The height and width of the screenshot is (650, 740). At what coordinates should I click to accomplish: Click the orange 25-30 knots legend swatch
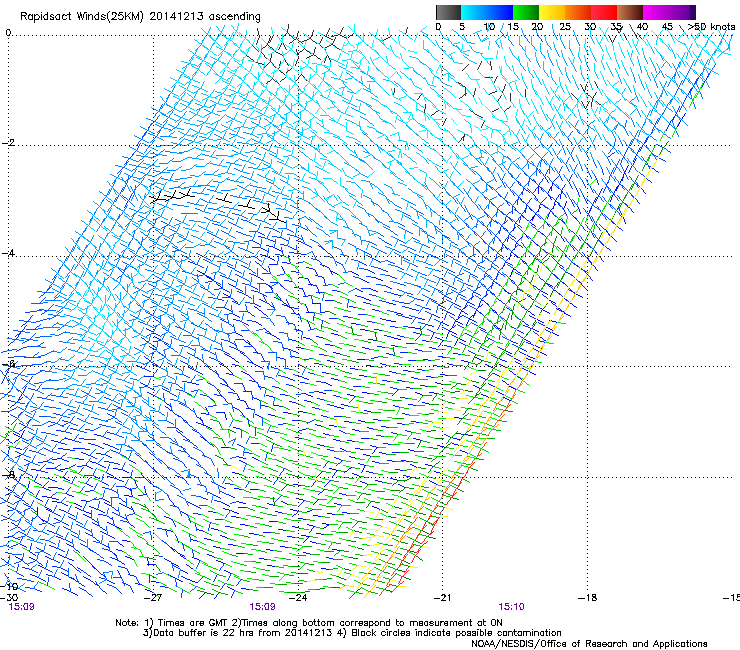(578, 12)
